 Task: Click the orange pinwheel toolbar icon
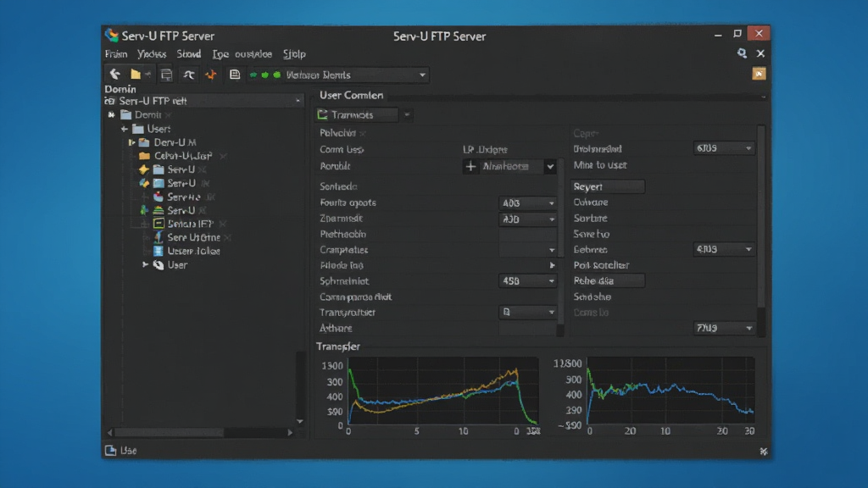coord(211,75)
